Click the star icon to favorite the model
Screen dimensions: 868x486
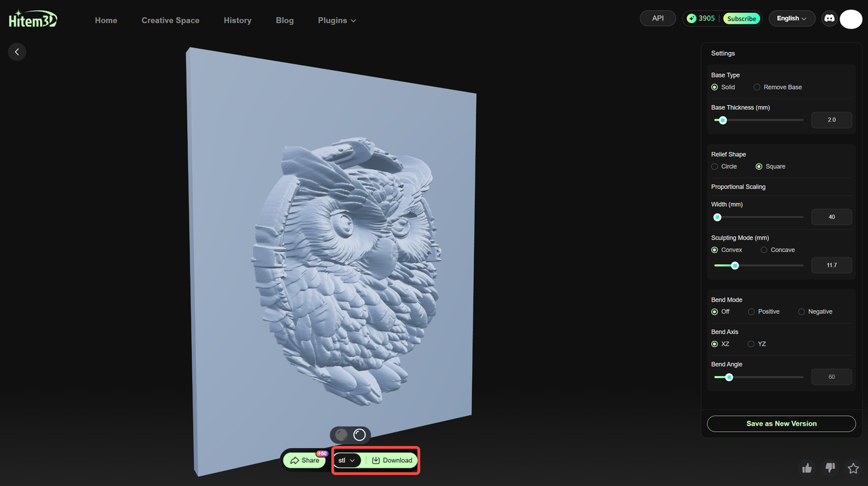coord(852,468)
